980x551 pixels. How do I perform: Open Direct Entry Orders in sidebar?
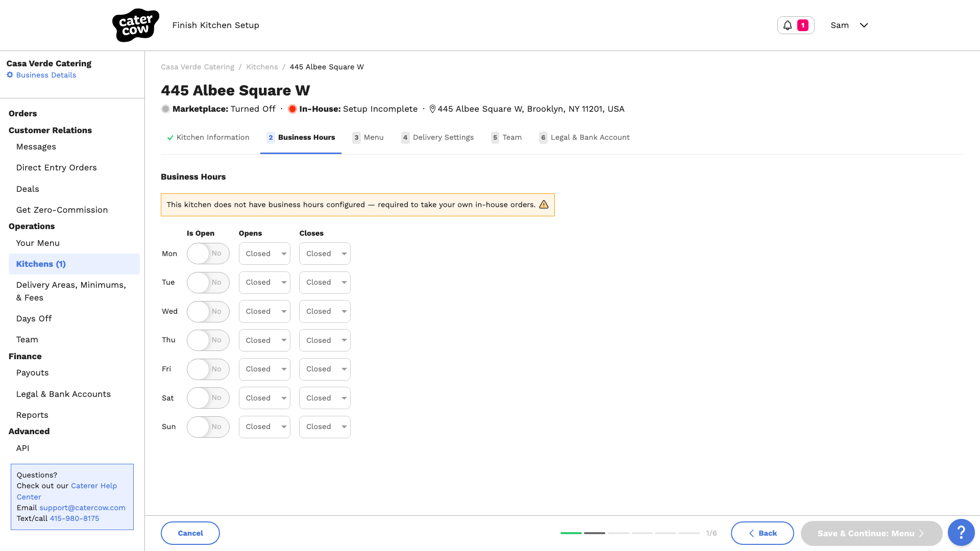point(57,168)
